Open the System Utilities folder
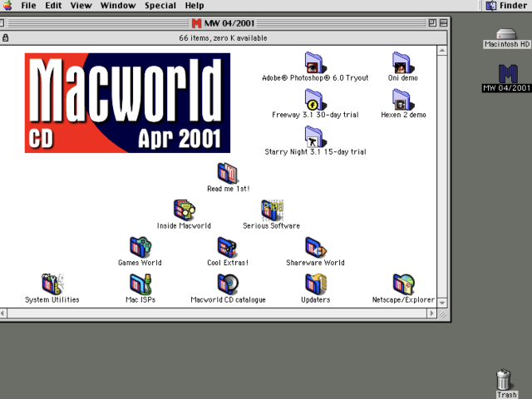Image resolution: width=532 pixels, height=399 pixels. tap(52, 284)
